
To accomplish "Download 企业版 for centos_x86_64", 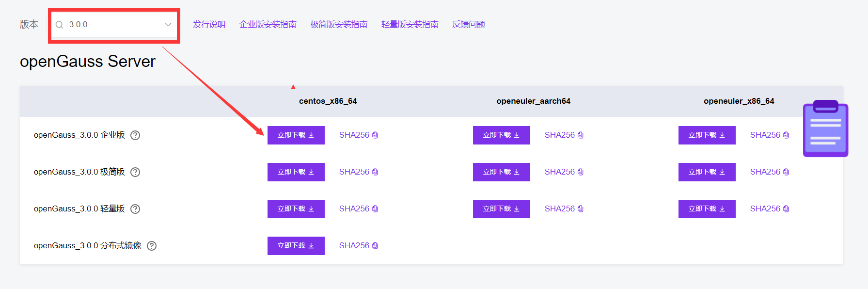I will coord(296,135).
